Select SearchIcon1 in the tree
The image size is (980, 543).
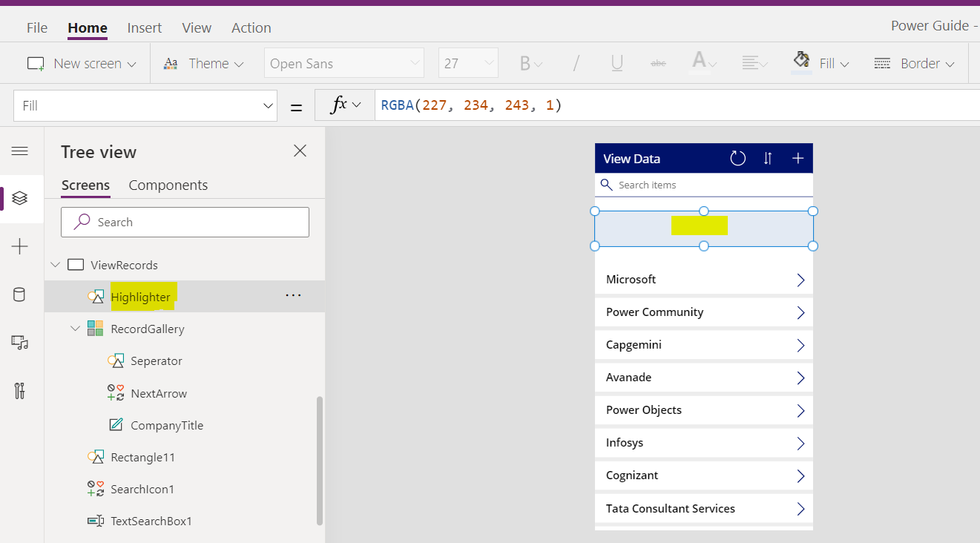[x=142, y=490]
